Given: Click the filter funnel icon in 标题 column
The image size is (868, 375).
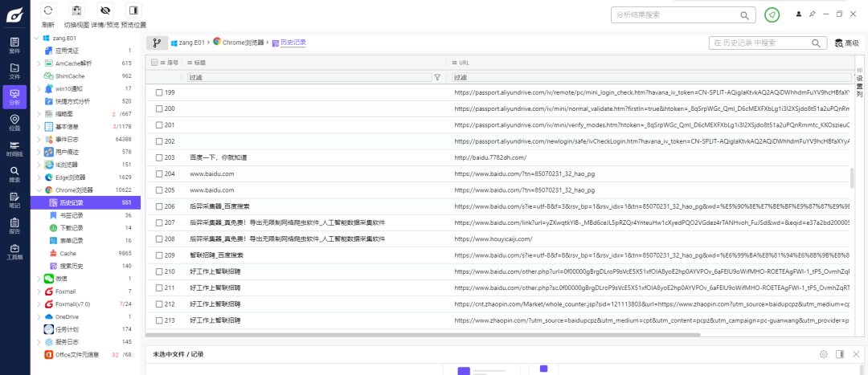Looking at the screenshot, I should click(436, 77).
